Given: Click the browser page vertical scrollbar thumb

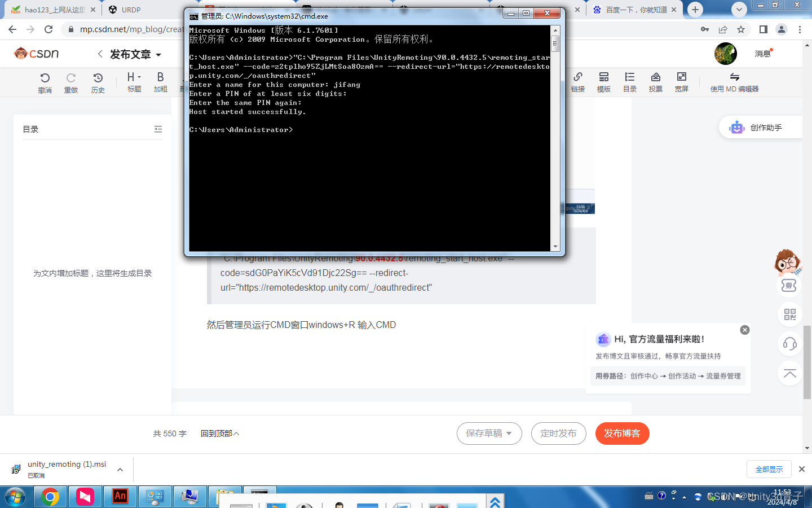Looking at the screenshot, I should pos(807,361).
